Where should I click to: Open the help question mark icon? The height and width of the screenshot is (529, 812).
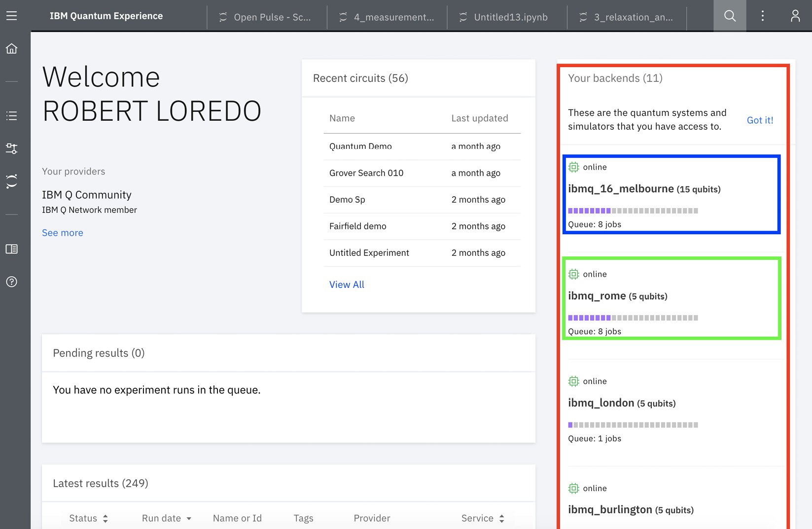[11, 282]
